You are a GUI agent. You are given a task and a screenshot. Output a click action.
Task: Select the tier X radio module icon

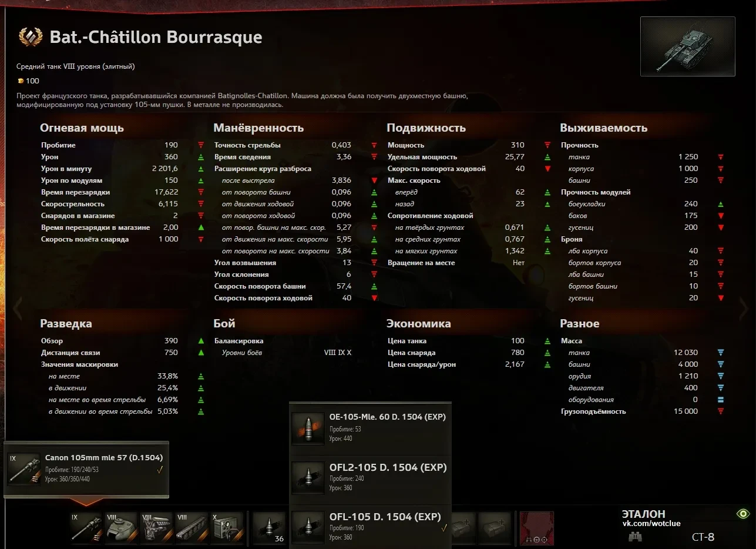point(227,527)
